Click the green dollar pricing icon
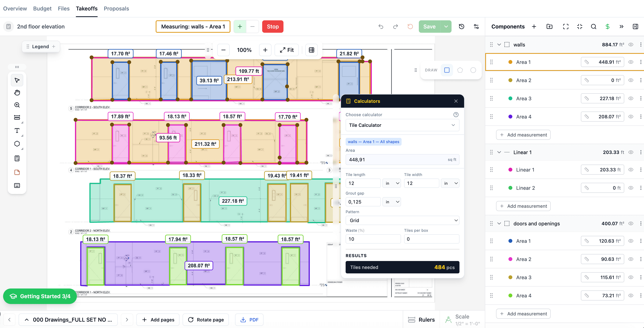The image size is (644, 328). click(607, 27)
